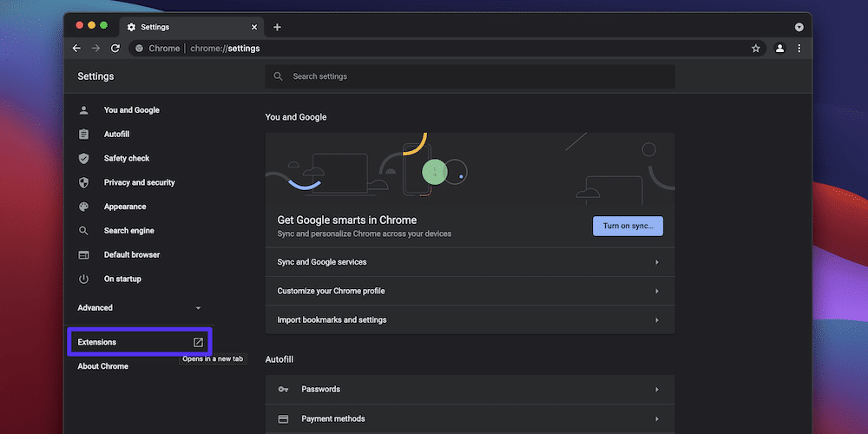Viewport: 868px width, 434px height.
Task: Click the tab search down-arrow button
Action: coord(799,27)
